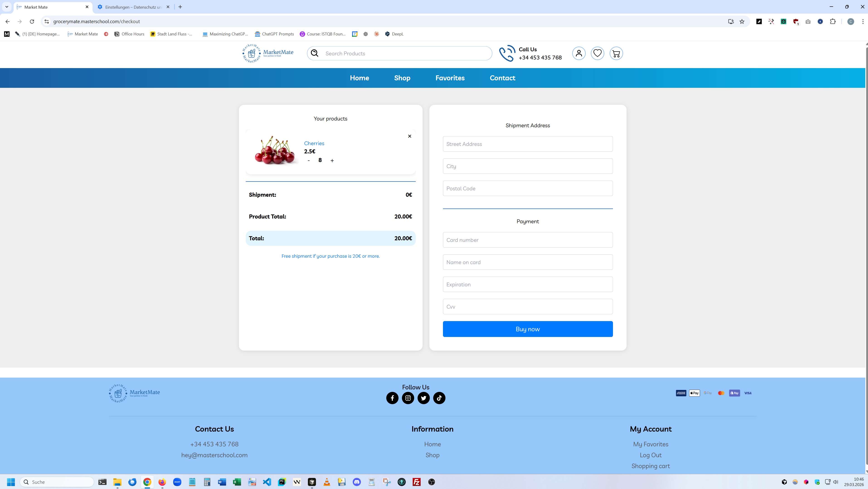Click the heart favorites icon in header
This screenshot has height=489, width=868.
tap(597, 53)
